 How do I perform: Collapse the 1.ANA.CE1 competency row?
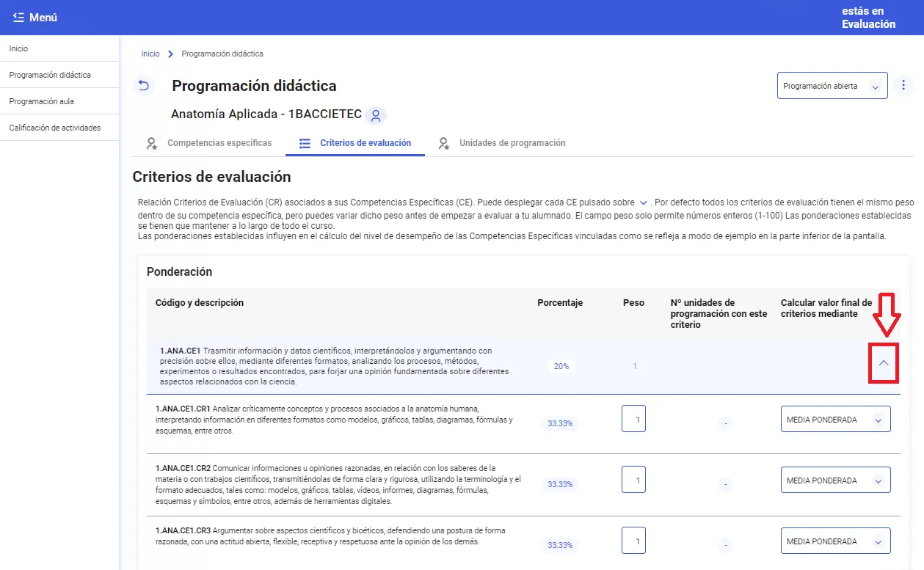coord(884,363)
